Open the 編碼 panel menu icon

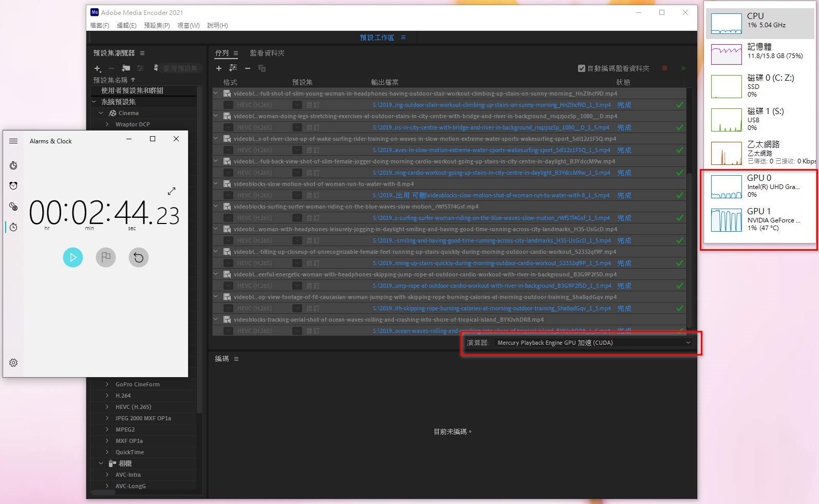(236, 359)
